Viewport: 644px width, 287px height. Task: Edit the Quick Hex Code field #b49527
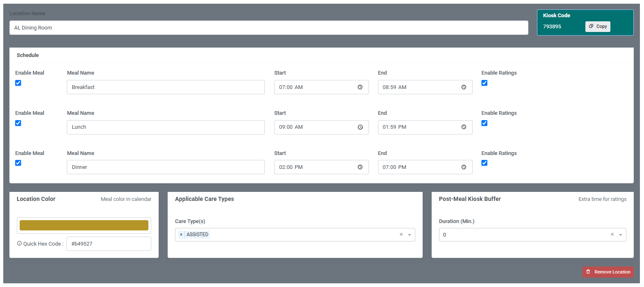109,244
